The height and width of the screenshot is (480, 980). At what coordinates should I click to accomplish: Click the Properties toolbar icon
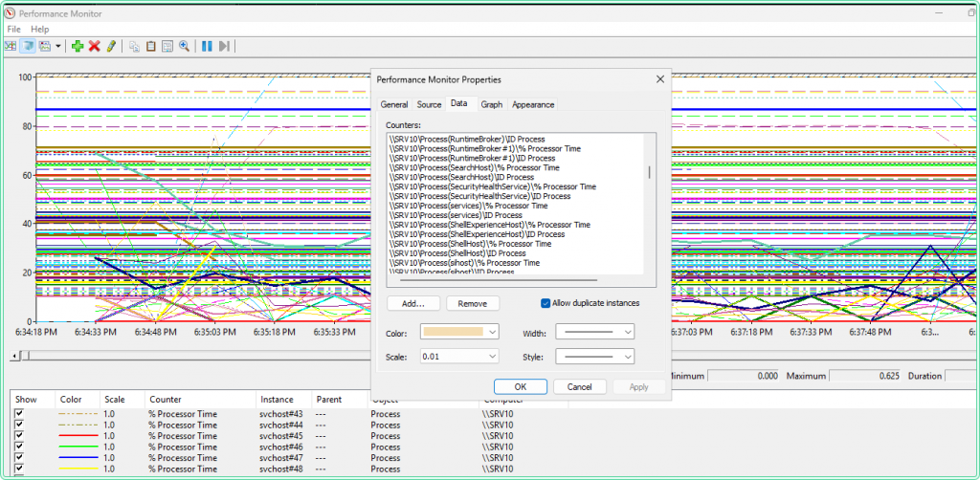tap(167, 46)
